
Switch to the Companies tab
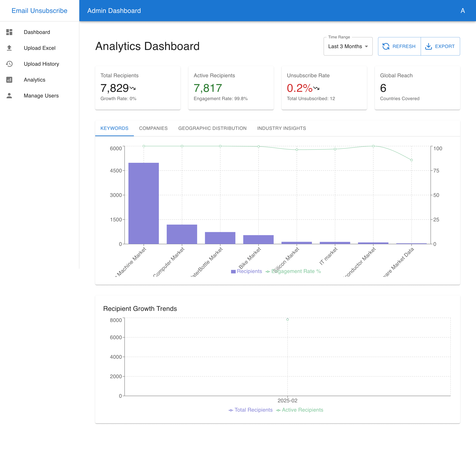click(x=153, y=128)
